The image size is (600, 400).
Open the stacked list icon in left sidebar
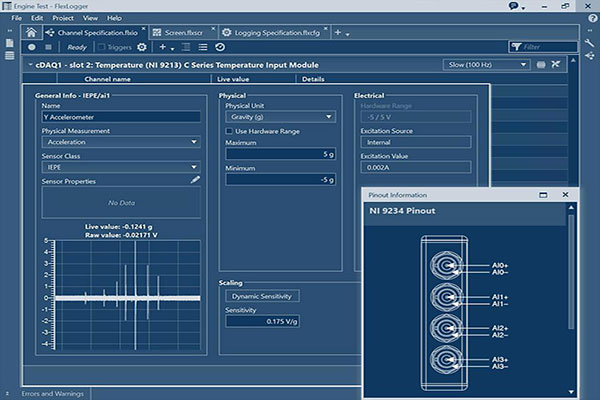coord(10,56)
